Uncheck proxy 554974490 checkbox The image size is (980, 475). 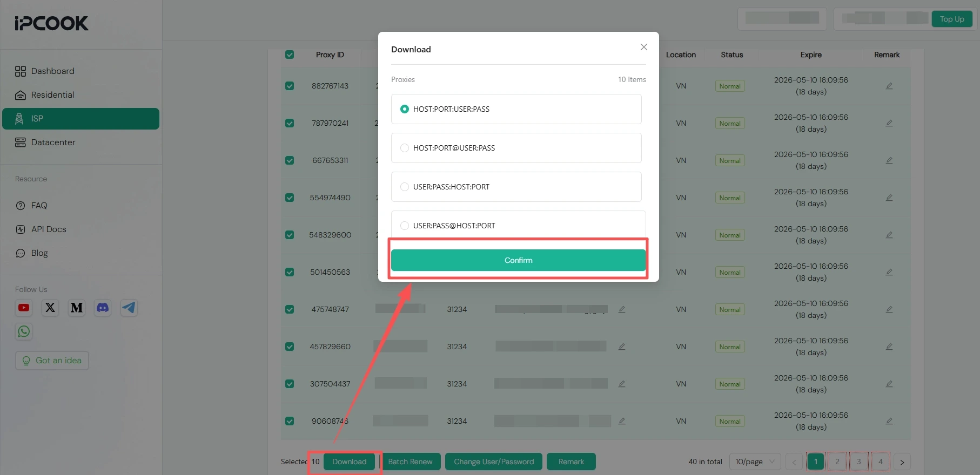click(x=290, y=198)
